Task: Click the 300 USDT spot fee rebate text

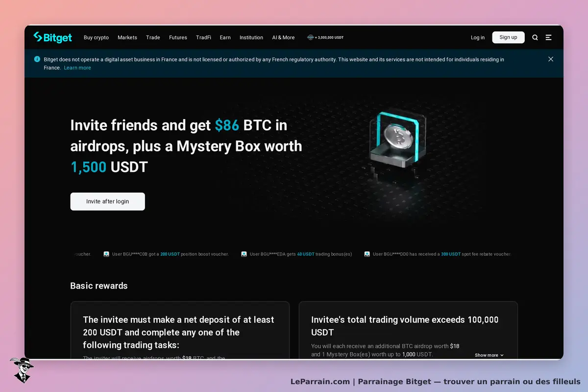Action: click(476, 254)
